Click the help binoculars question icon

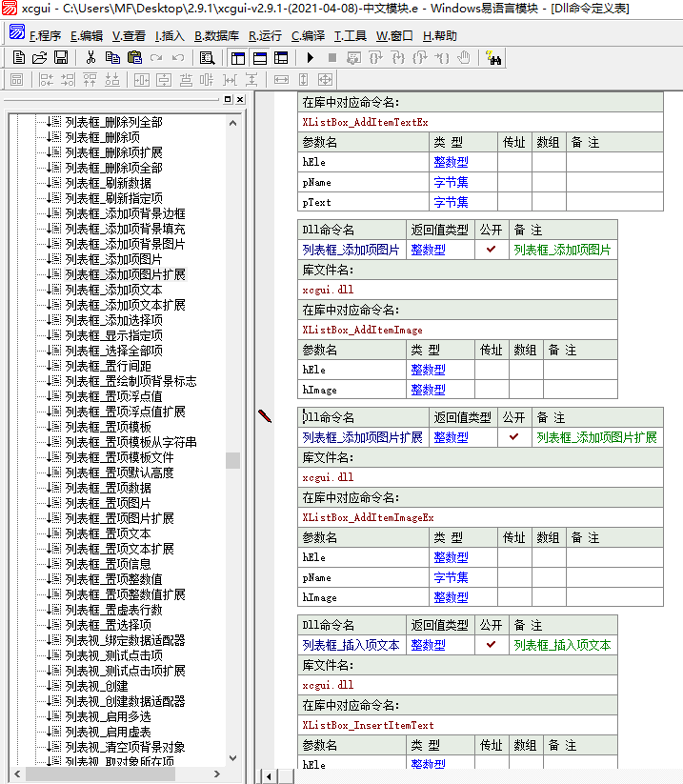click(x=493, y=58)
